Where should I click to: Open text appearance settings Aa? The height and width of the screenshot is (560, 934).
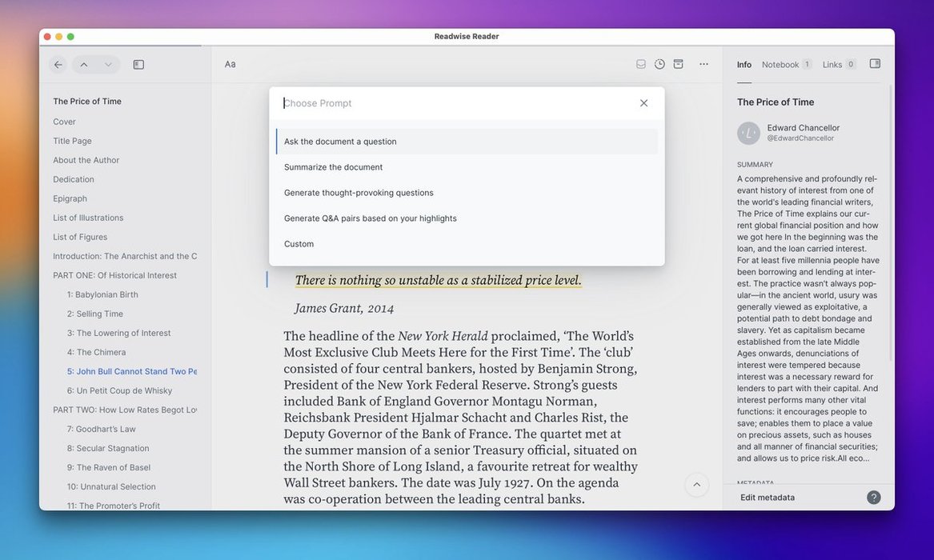click(230, 64)
